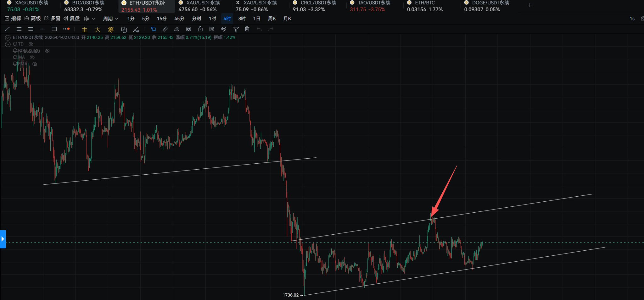This screenshot has width=644, height=300.
Task: Open the XAG/USDT永续 tab priced 75.08
Action: (x=28, y=6)
